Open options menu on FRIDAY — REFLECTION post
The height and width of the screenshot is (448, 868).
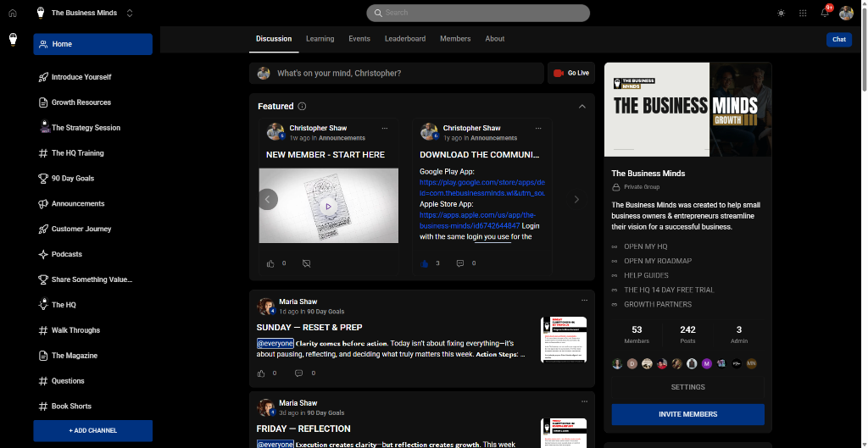pyautogui.click(x=584, y=402)
